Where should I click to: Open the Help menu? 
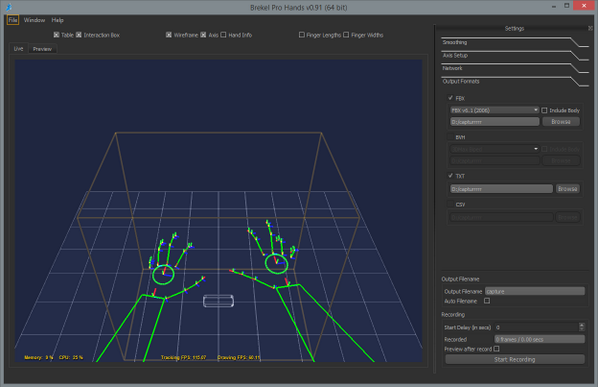[58, 20]
